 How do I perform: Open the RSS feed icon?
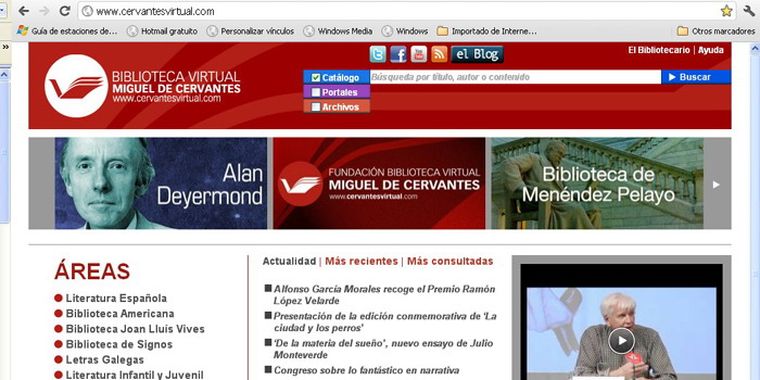439,54
